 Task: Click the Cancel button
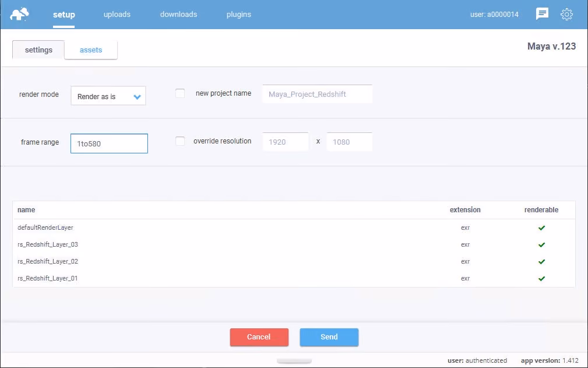[259, 337]
